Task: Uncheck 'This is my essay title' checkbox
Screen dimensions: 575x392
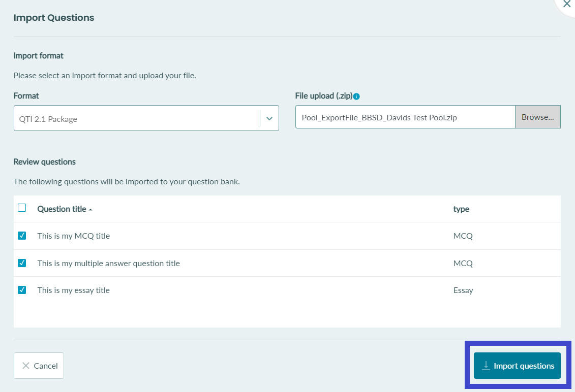Action: [22, 290]
